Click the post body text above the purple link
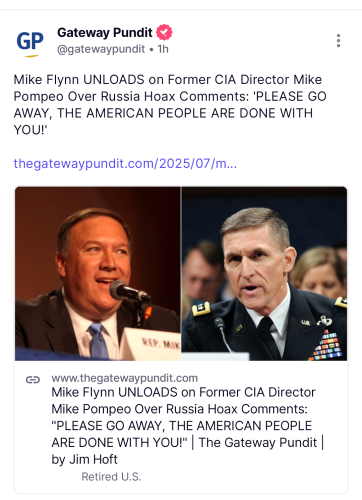Screen dimensions: 362x500 coord(170,105)
